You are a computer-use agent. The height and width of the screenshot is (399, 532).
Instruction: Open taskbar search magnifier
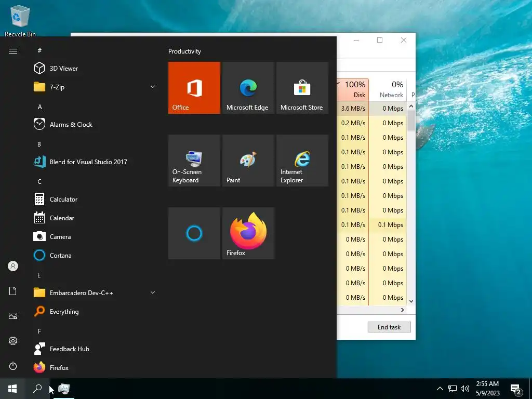point(37,389)
